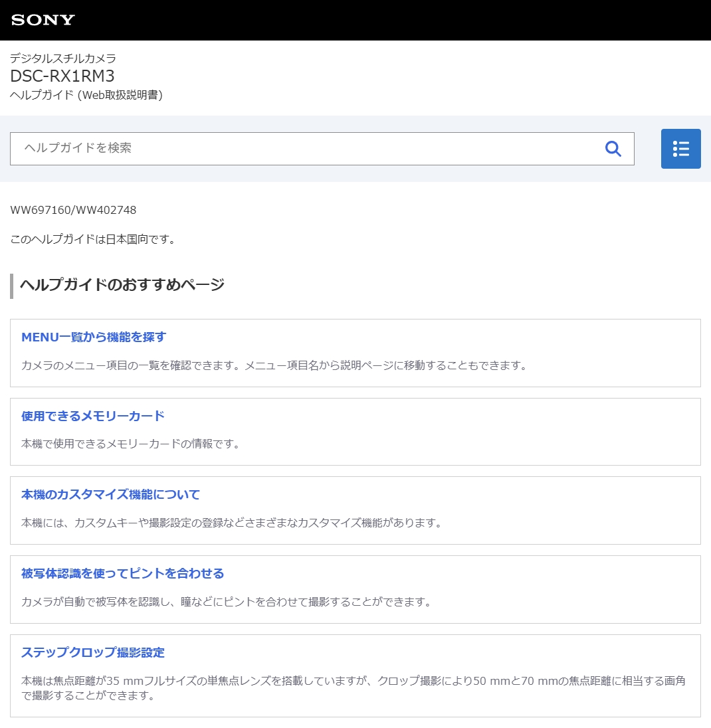Click the SONY logo in header
The width and height of the screenshot is (711, 728).
click(x=43, y=20)
